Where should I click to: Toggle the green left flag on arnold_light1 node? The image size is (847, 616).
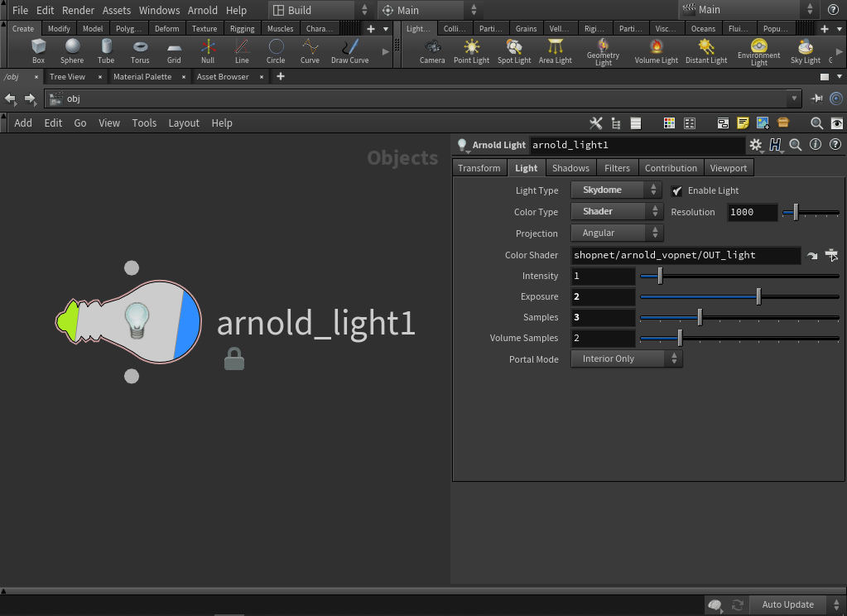68,321
